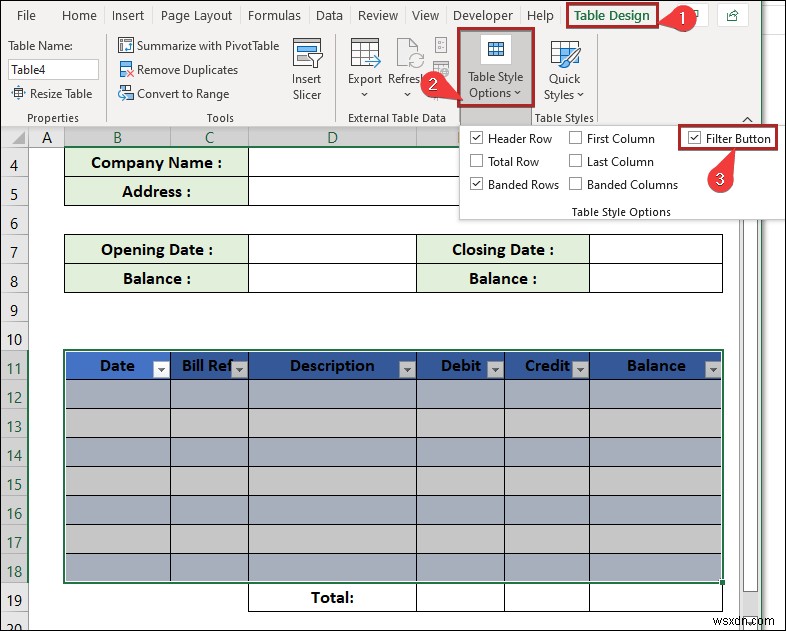Click the Total: cell in row 19
The width and height of the screenshot is (786, 631).
[x=332, y=597]
